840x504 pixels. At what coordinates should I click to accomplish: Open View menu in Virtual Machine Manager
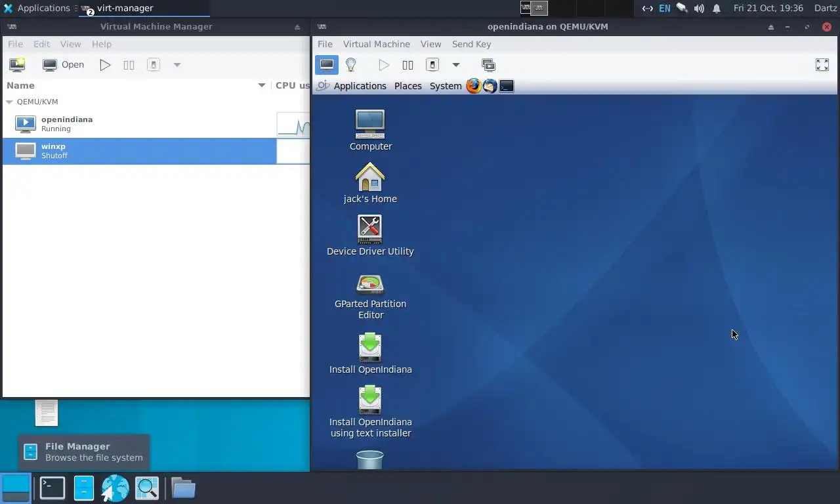(x=70, y=44)
